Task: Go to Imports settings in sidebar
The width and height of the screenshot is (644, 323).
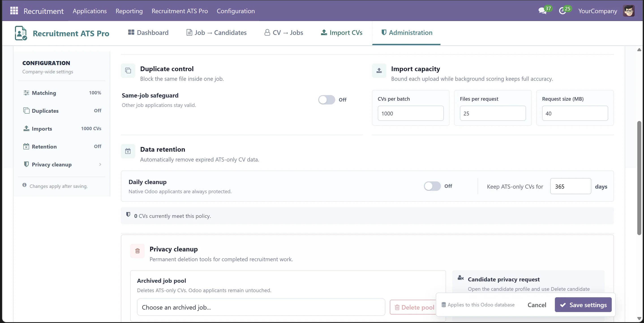Action: click(x=62, y=129)
